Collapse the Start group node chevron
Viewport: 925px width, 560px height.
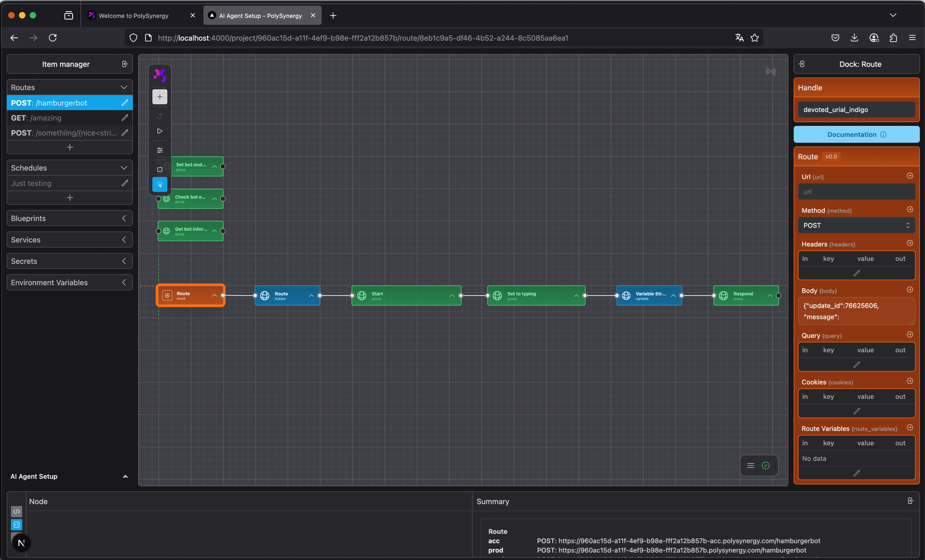(452, 296)
